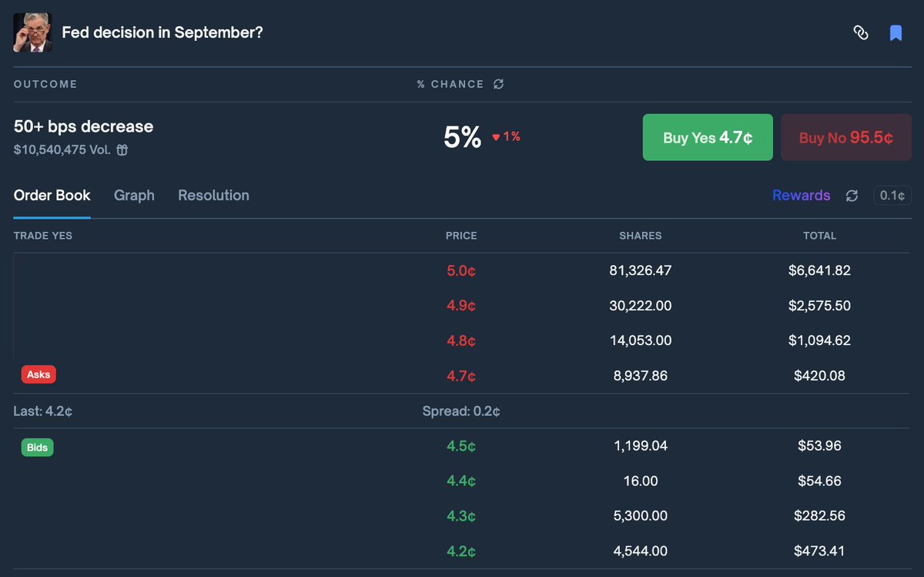Click Buy Yes at 4.7¢
Screen dimensions: 924x577
707,136
